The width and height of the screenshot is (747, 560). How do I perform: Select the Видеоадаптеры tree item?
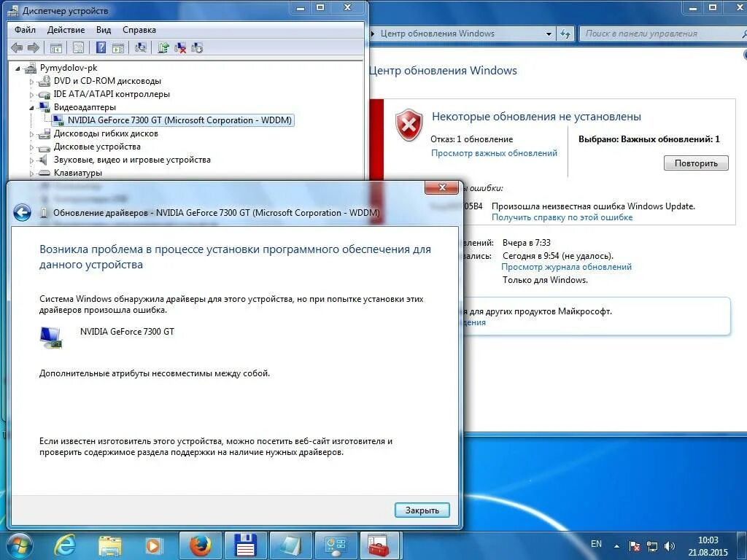click(x=85, y=107)
